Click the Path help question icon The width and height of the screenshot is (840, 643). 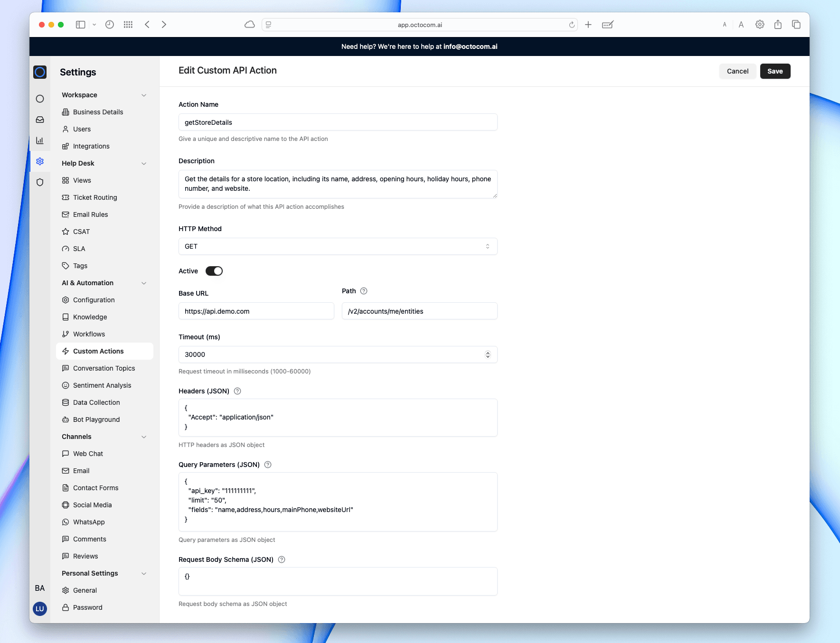[x=364, y=291]
